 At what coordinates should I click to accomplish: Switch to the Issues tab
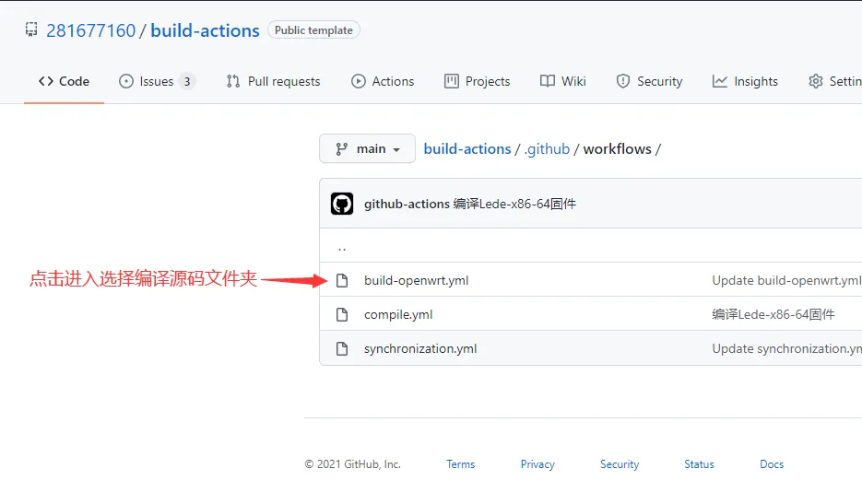pyautogui.click(x=157, y=81)
